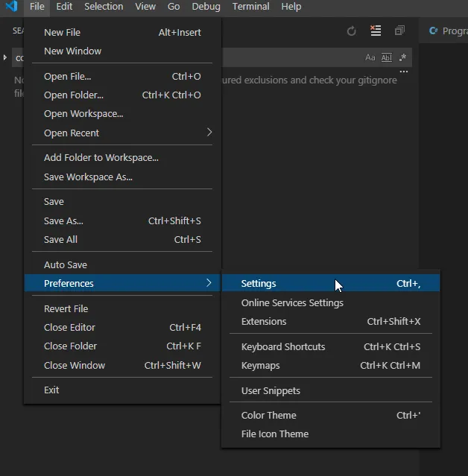This screenshot has width=468, height=476.
Task: Open Extensions from Preferences submenu
Action: (x=331, y=322)
